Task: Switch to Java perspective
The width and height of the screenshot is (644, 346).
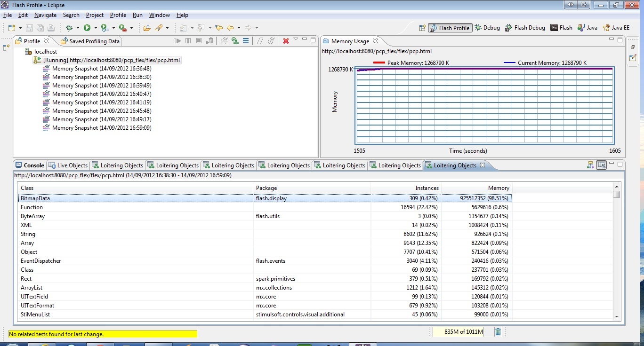Action: coord(588,28)
